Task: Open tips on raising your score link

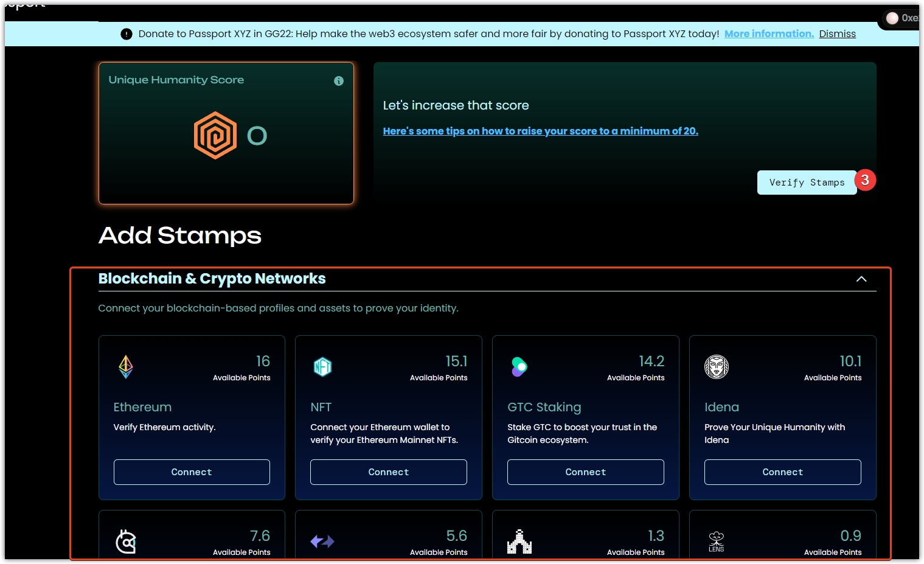Action: 540,131
